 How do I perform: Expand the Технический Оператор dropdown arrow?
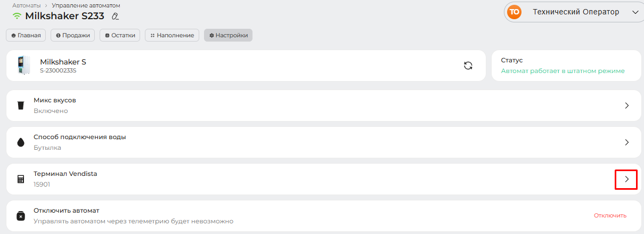(x=634, y=12)
